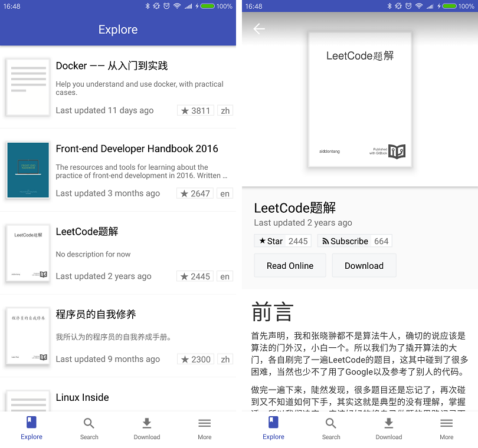Toggle the Star button showing 2445
This screenshot has width=478, height=448.
(282, 241)
